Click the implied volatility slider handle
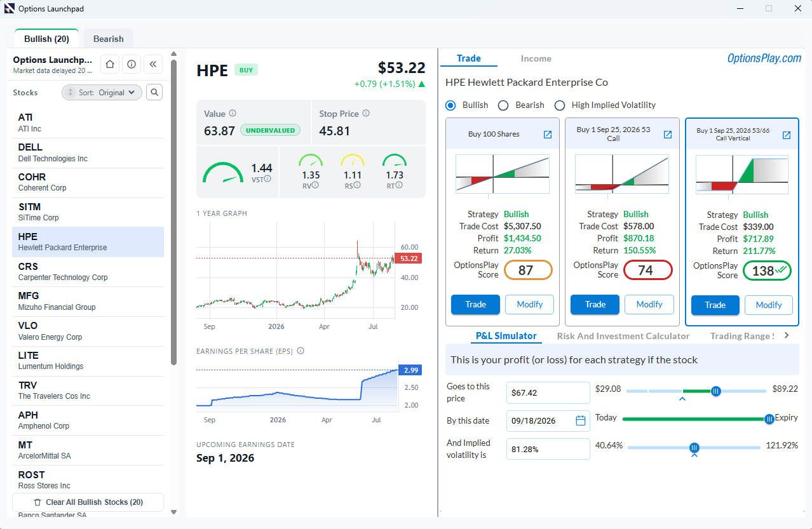 coord(694,448)
